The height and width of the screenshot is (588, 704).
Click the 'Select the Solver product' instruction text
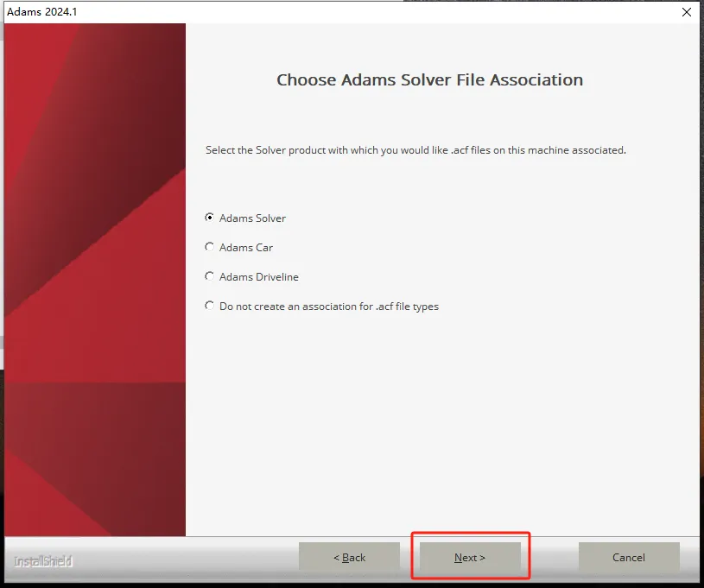point(415,150)
